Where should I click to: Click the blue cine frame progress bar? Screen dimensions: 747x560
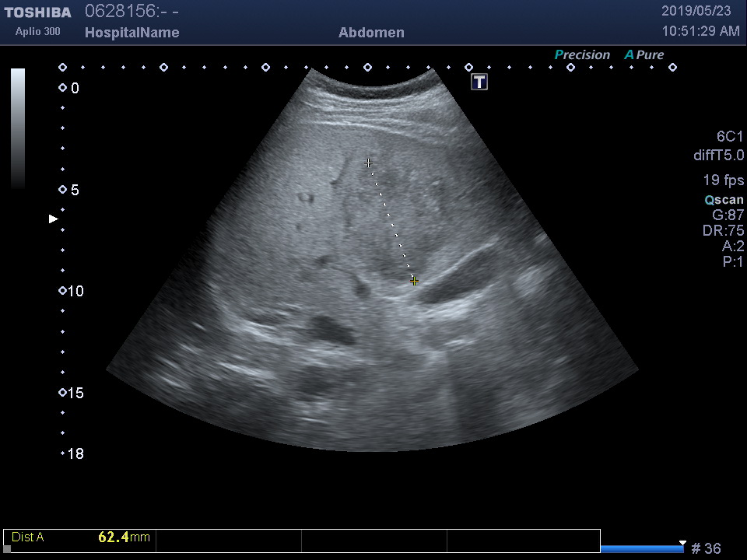(x=641, y=548)
